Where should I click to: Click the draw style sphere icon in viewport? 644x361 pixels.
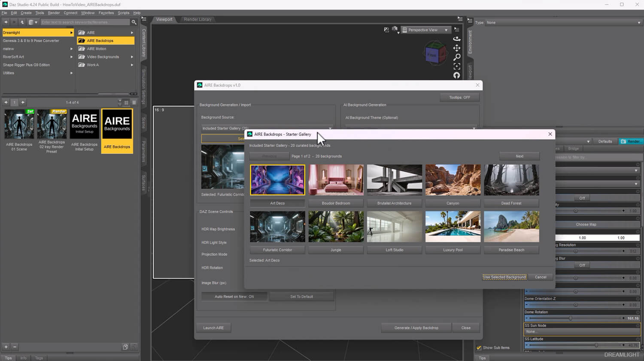(395, 29)
